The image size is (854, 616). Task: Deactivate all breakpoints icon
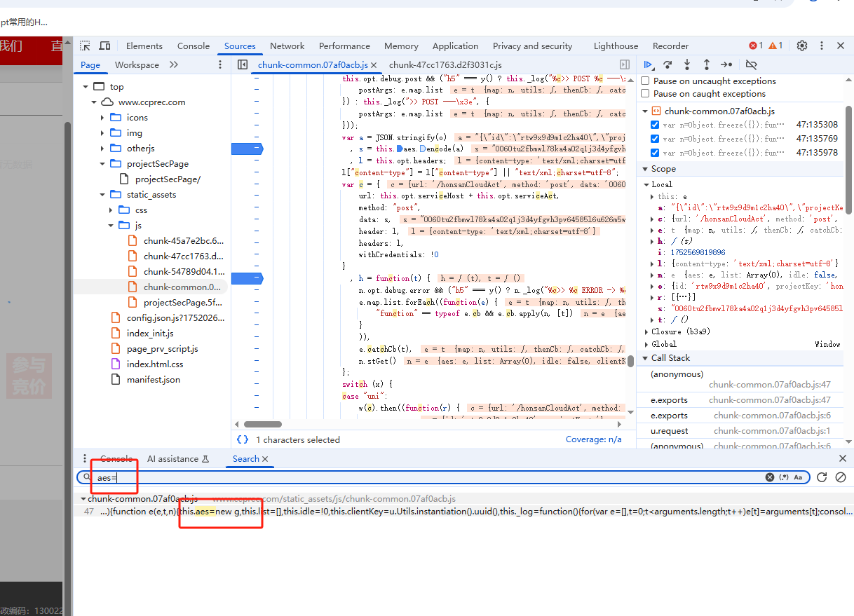click(x=751, y=64)
